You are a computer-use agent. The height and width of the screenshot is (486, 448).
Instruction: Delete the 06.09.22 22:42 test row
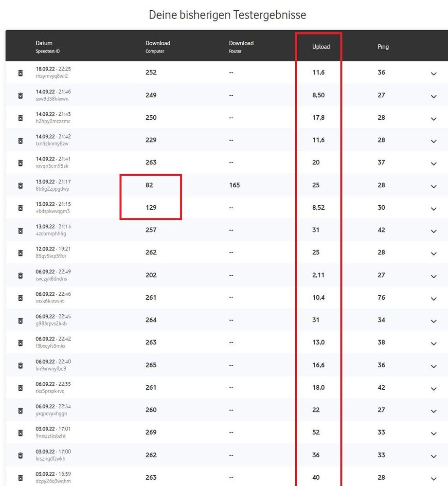[x=20, y=343]
